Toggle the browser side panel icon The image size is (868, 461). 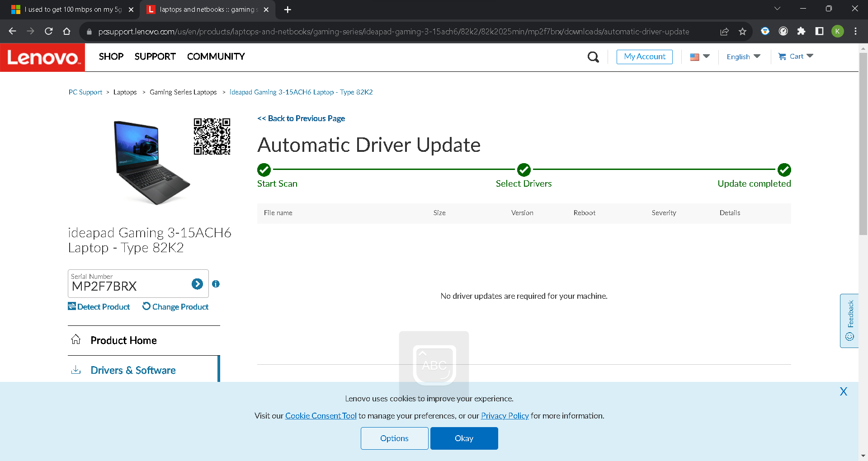(819, 31)
